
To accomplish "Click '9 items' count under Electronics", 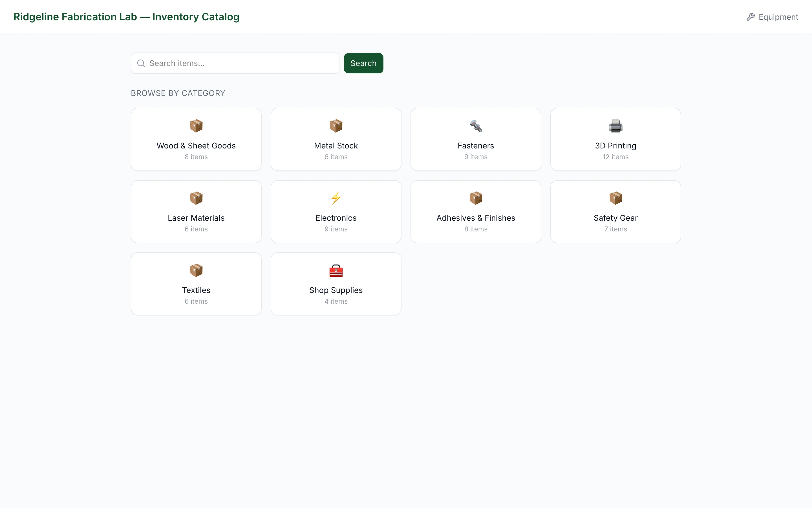I will [336, 229].
